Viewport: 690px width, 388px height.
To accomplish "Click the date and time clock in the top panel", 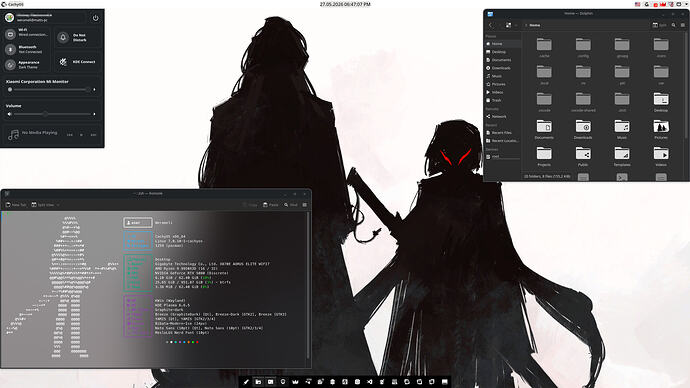I will click(345, 4).
